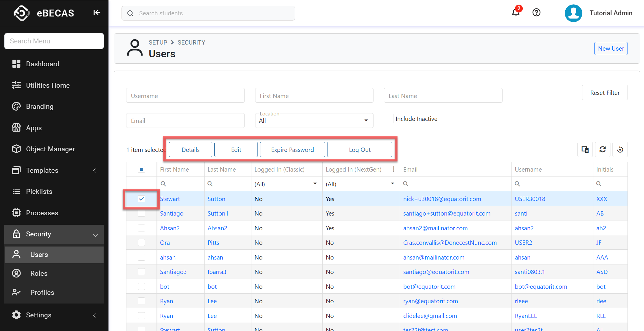The image size is (644, 331).
Task: Go to Object Manager in sidebar
Action: click(50, 149)
